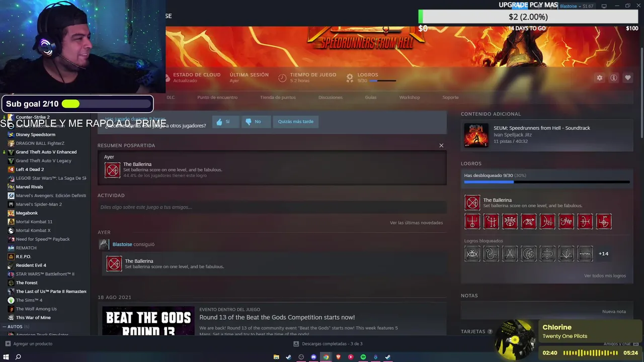This screenshot has width=644, height=362.
Task: Open Brave browser from the taskbar
Action: click(x=338, y=357)
